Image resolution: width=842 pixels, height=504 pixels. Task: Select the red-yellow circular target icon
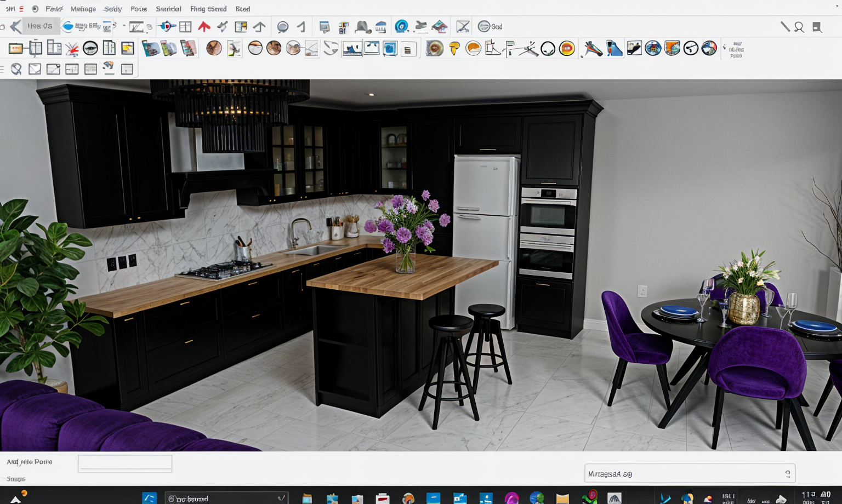(x=567, y=49)
